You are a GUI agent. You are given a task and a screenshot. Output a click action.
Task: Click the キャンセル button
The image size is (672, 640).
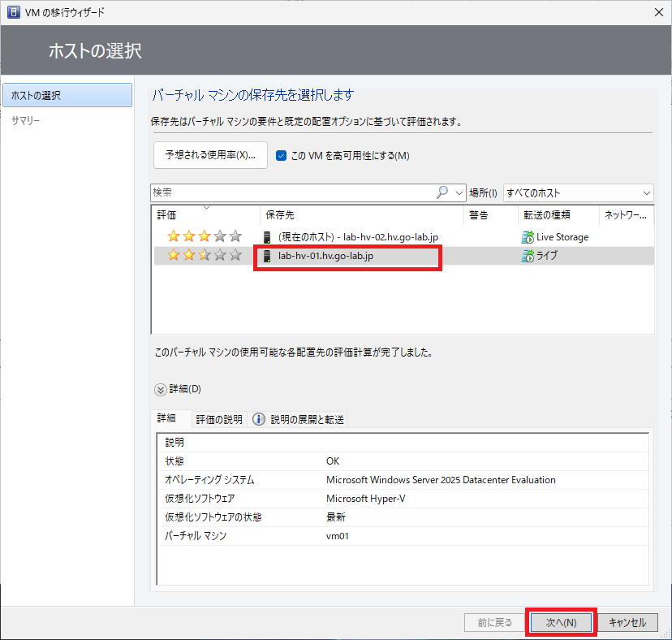[627, 622]
